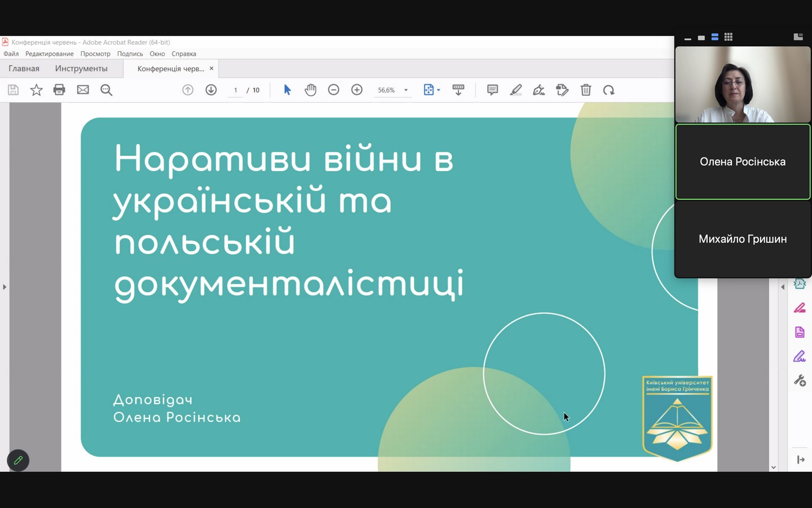Open the Редактирование menu
The height and width of the screenshot is (508, 812).
(x=49, y=54)
